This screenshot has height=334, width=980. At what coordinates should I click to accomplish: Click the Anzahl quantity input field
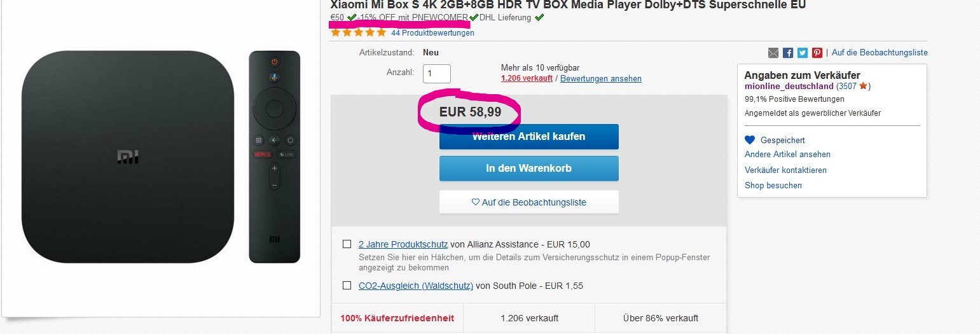point(437,73)
